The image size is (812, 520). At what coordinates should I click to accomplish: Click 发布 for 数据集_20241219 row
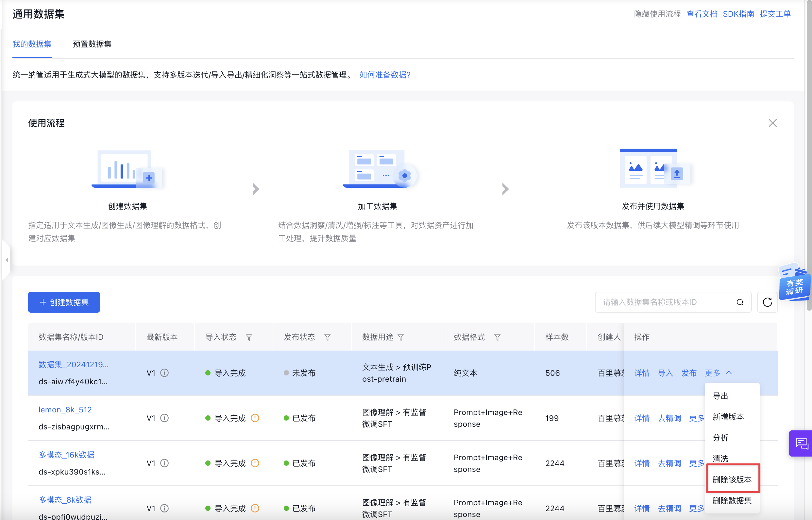(x=689, y=373)
